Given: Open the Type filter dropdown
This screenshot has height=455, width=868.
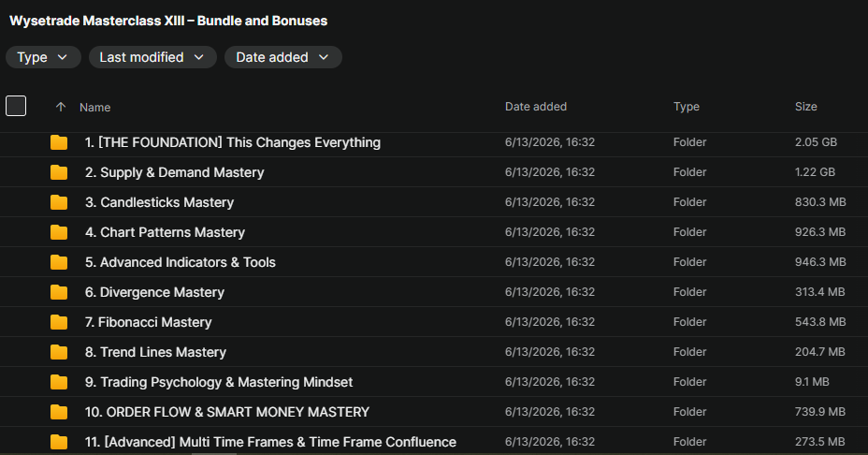Looking at the screenshot, I should tap(43, 57).
